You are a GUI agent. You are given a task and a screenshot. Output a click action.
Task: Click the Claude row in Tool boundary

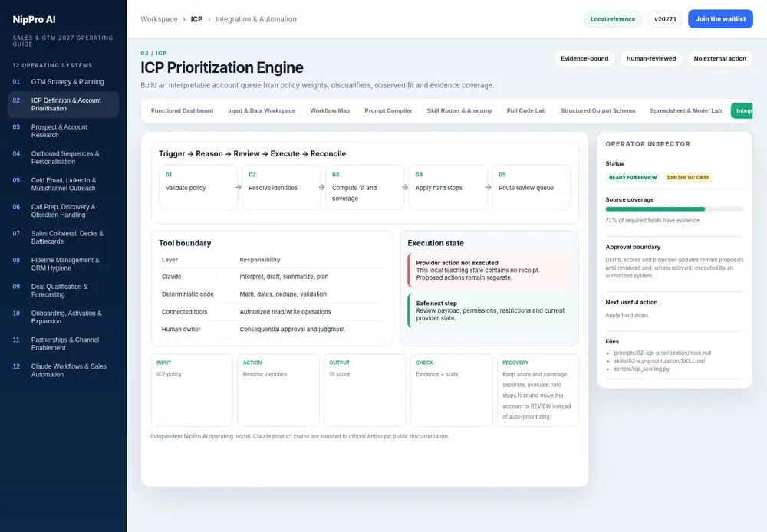(x=272, y=277)
